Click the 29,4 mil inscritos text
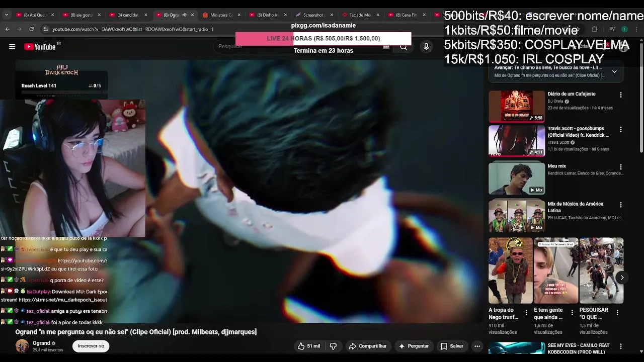This screenshot has width=644, height=362. (48, 350)
